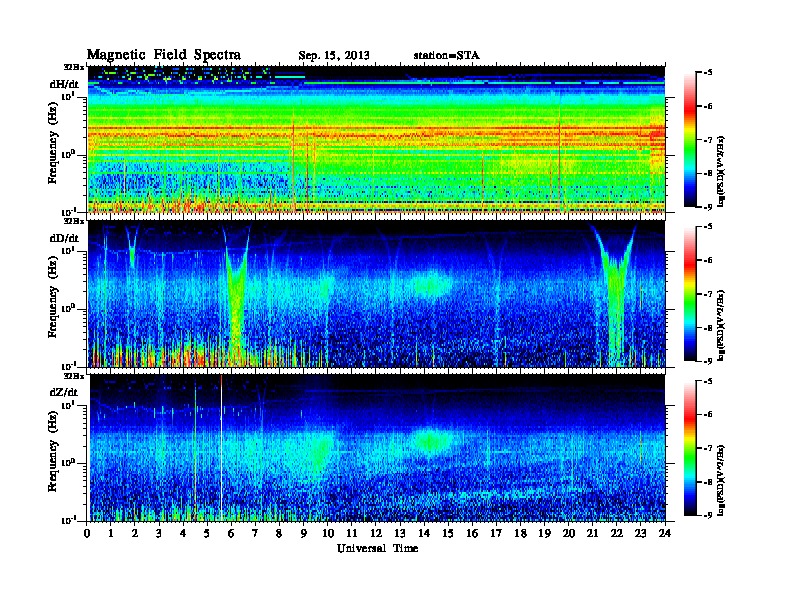This screenshot has width=792, height=612.
Task: Click the "-7" value on dZ/dt color scale
Action: point(708,448)
